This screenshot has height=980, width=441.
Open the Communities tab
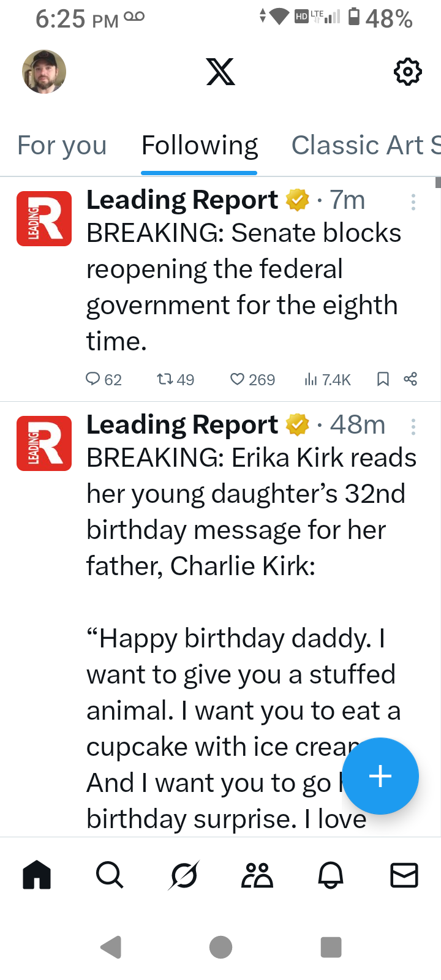(257, 875)
